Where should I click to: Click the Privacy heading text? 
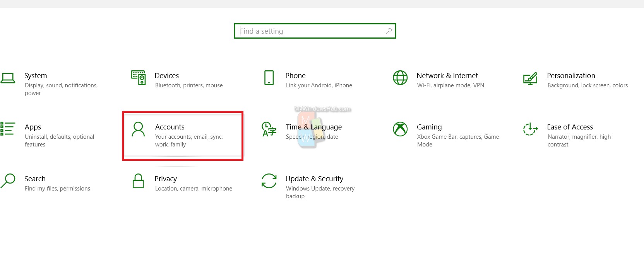point(166,179)
